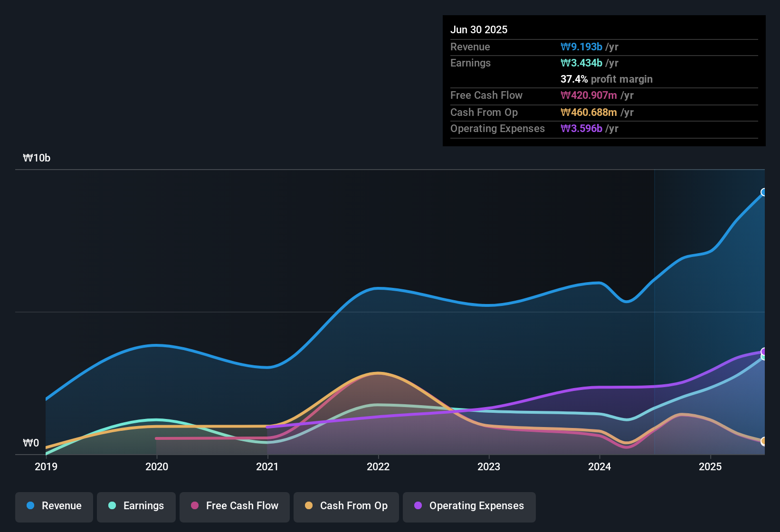Click the Revenue endpoint marker on chart
The width and height of the screenshot is (780, 532).
click(x=763, y=192)
